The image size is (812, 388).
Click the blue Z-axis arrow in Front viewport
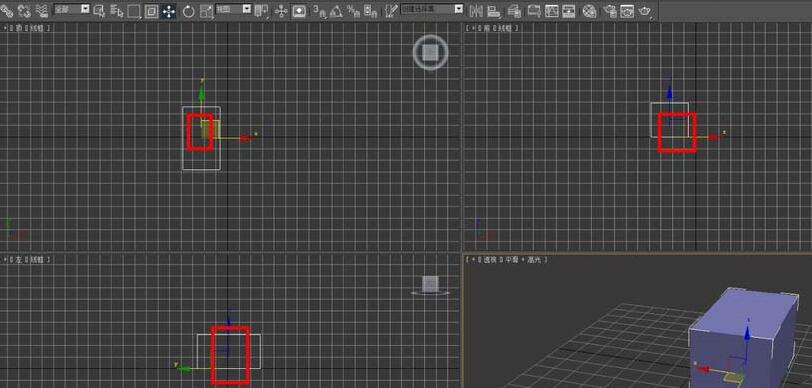pos(670,92)
